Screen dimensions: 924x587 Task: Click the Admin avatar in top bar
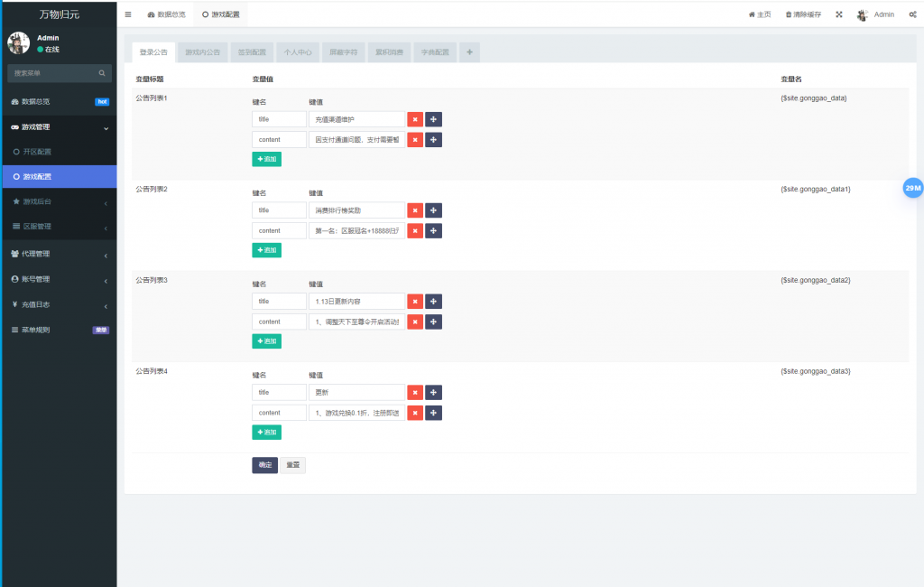click(862, 14)
